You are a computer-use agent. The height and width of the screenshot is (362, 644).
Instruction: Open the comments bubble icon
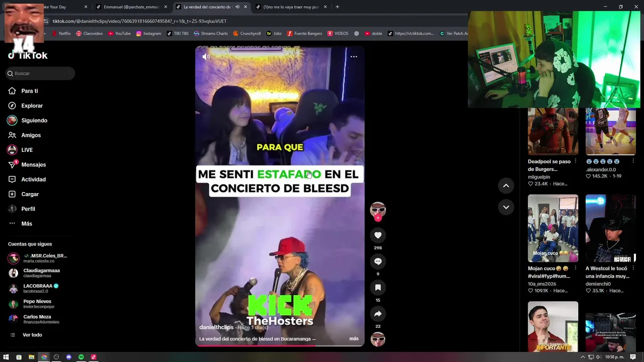(x=378, y=261)
